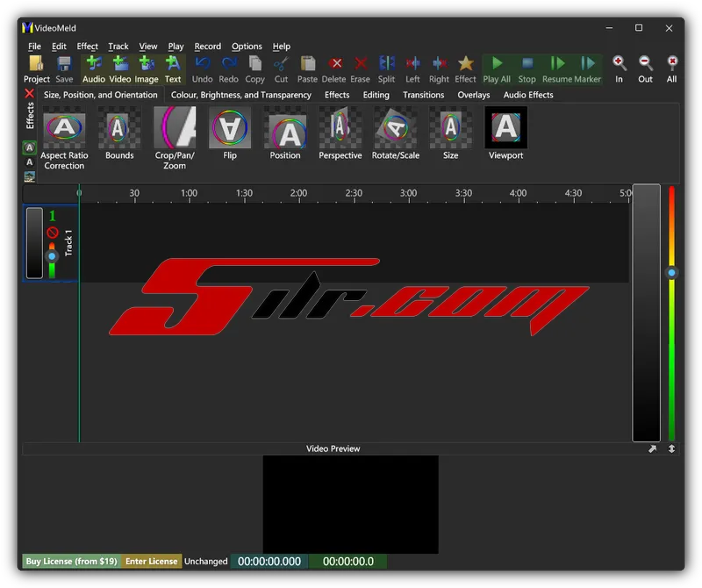
Task: Switch to the Audio Effects tab
Action: [528, 95]
